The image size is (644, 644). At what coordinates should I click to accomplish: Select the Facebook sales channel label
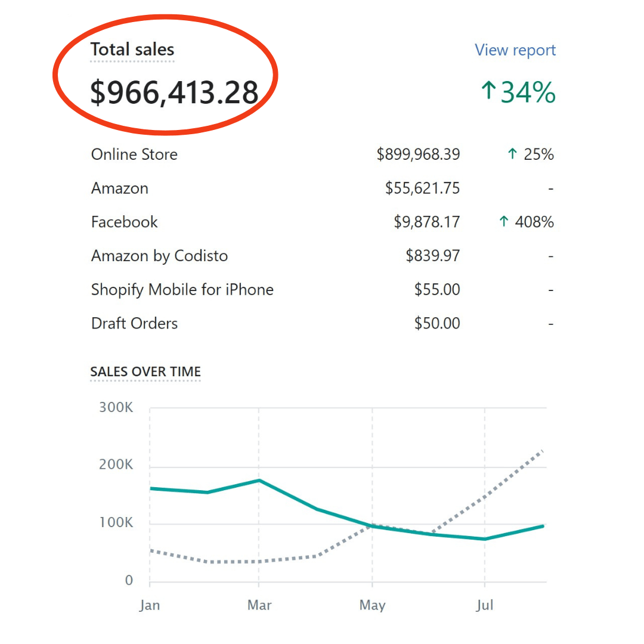124,222
